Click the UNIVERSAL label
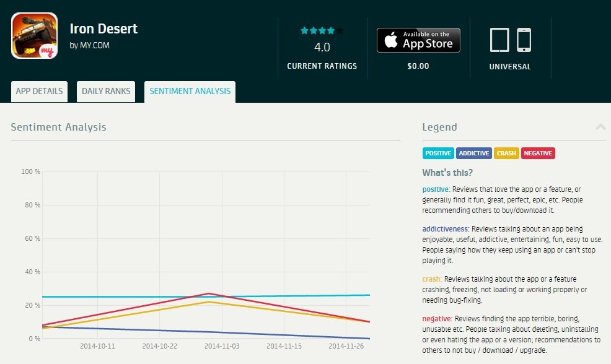 tap(510, 67)
